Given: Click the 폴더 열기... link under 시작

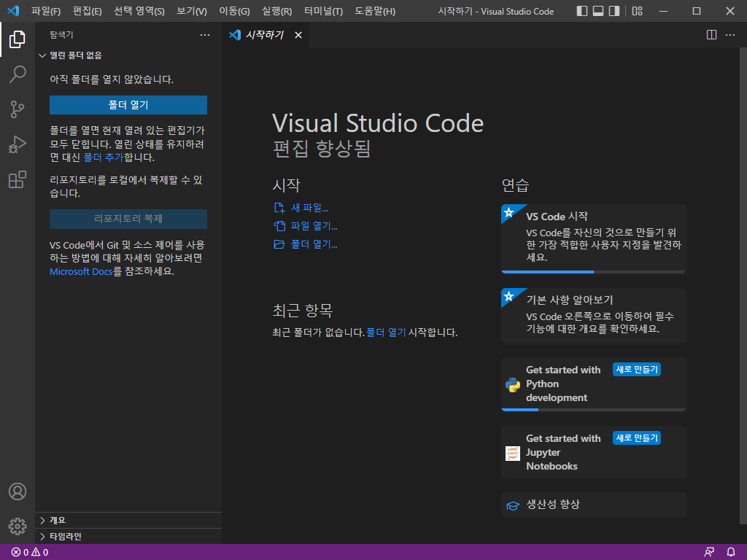Looking at the screenshot, I should tap(314, 244).
